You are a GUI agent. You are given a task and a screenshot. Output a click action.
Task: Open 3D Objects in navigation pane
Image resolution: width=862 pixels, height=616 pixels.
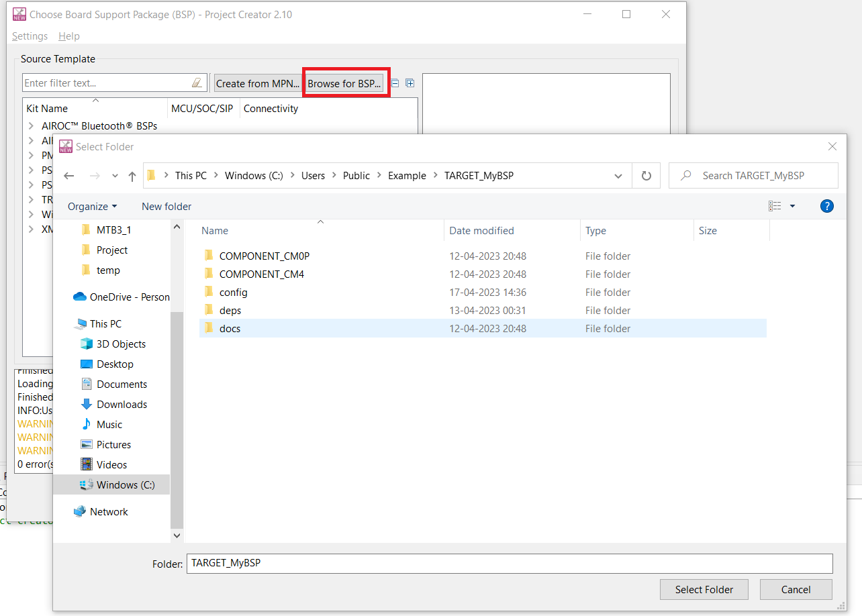point(121,344)
